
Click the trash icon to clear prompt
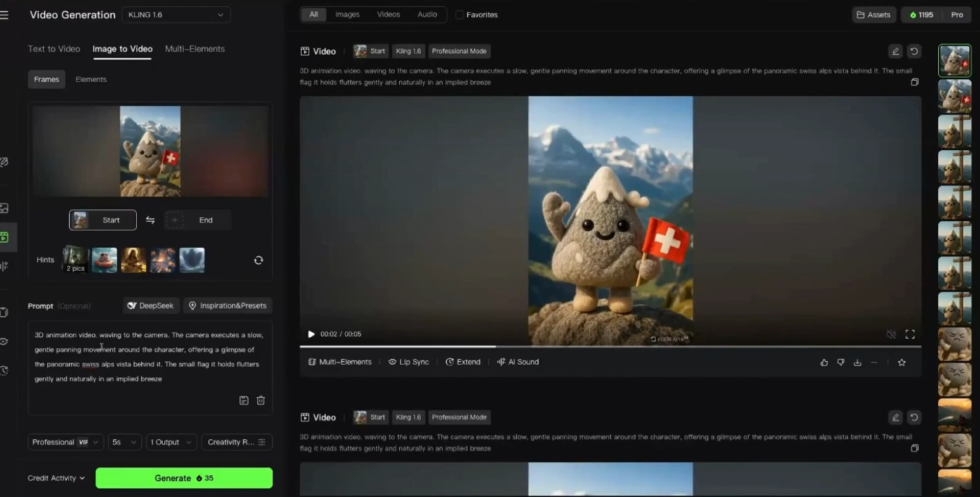click(x=260, y=400)
